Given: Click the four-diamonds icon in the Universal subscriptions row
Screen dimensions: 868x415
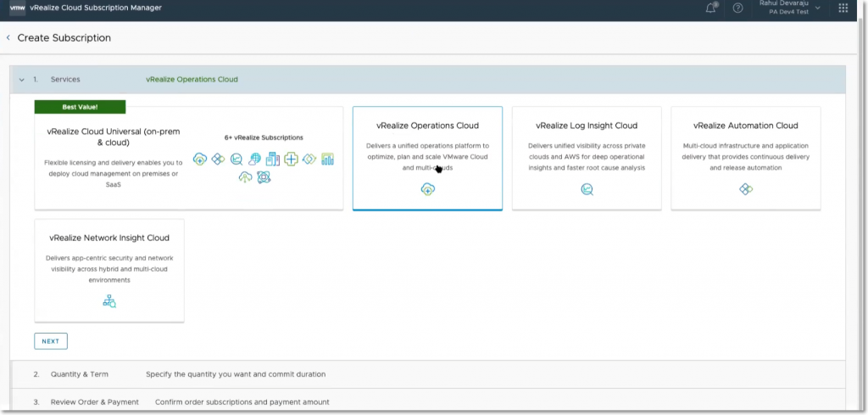Looking at the screenshot, I should point(218,160).
